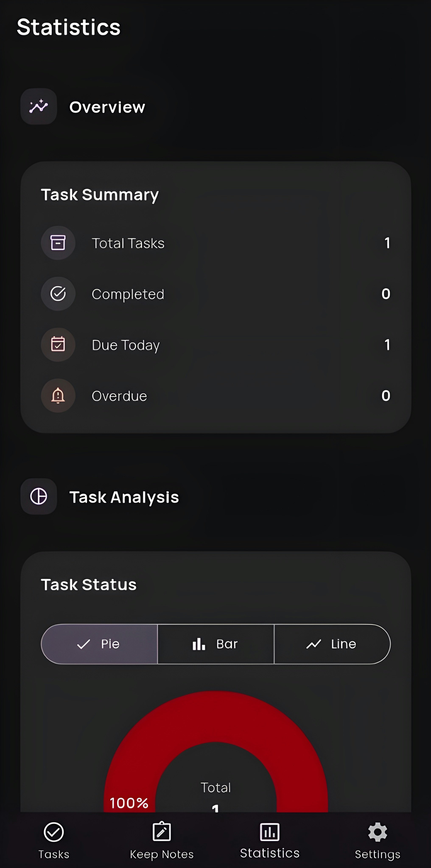Click the Due Today calendar icon
The width and height of the screenshot is (431, 868).
coord(58,344)
